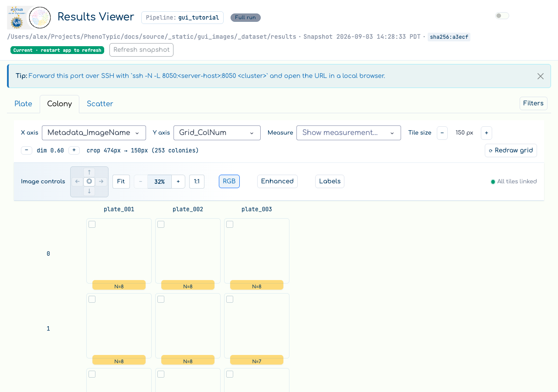
Task: Click the plate_001 column header
Action: point(119,210)
